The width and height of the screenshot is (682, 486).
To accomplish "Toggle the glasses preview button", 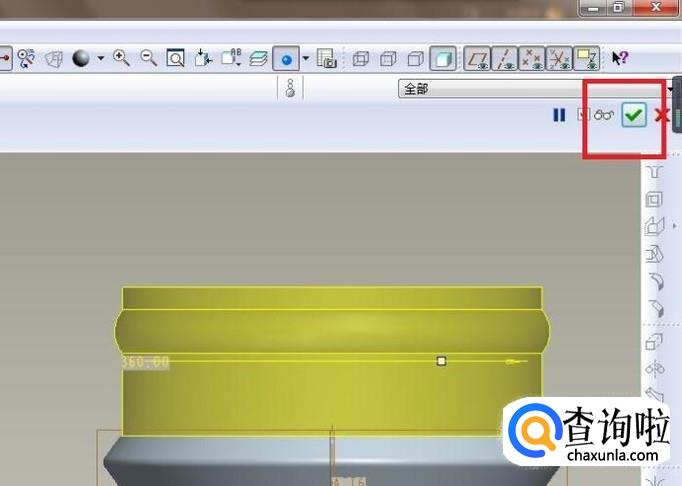I will point(603,115).
